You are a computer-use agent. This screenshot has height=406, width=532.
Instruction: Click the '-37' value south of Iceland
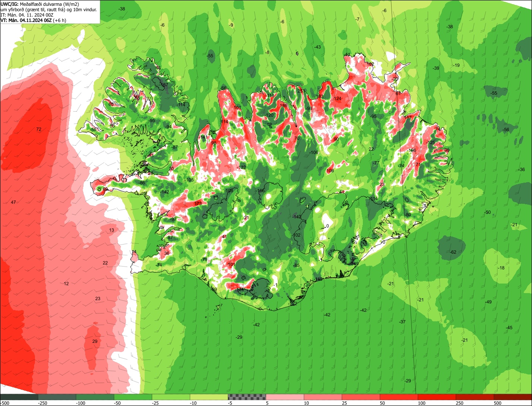402,322
